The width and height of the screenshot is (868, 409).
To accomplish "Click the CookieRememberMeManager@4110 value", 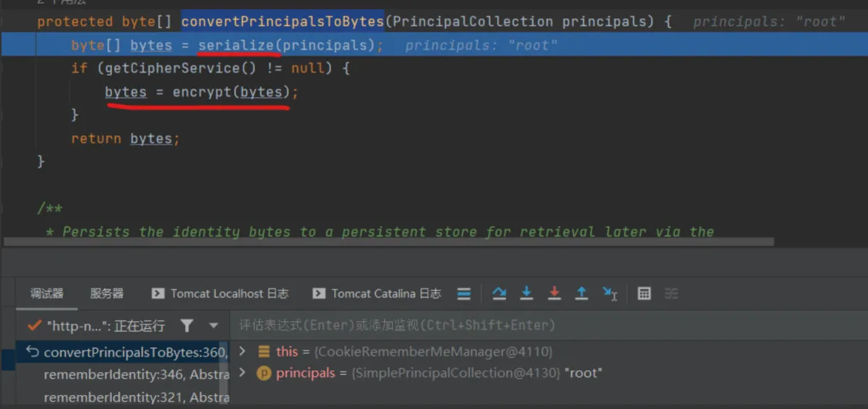I will [435, 351].
